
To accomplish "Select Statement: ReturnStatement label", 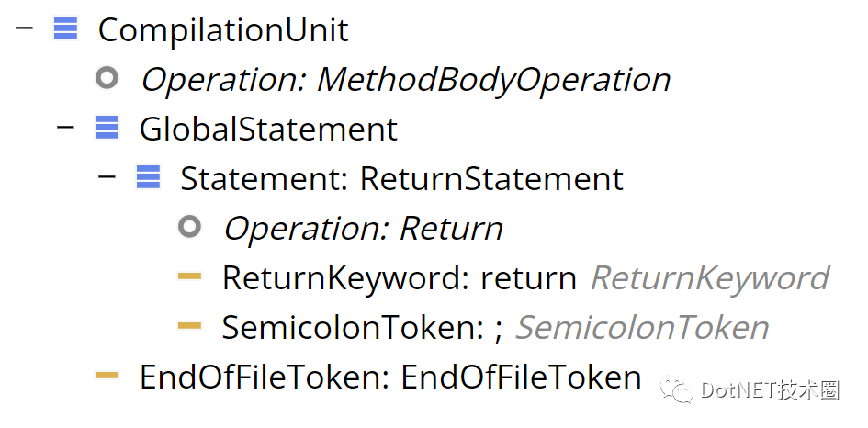I will pos(402,179).
